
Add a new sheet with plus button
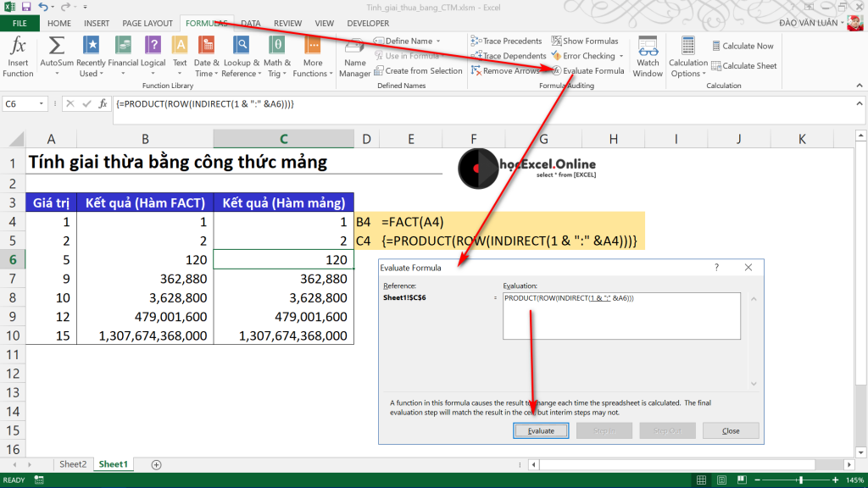coord(156,464)
